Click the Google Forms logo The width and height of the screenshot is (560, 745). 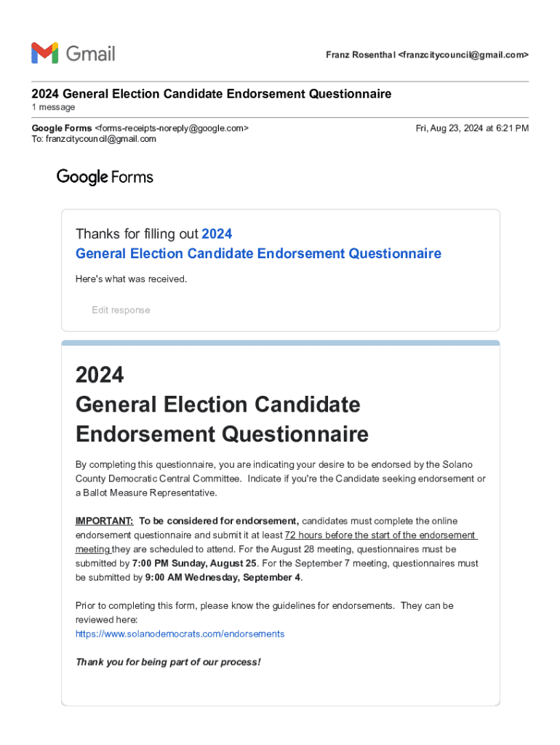pyautogui.click(x=105, y=177)
